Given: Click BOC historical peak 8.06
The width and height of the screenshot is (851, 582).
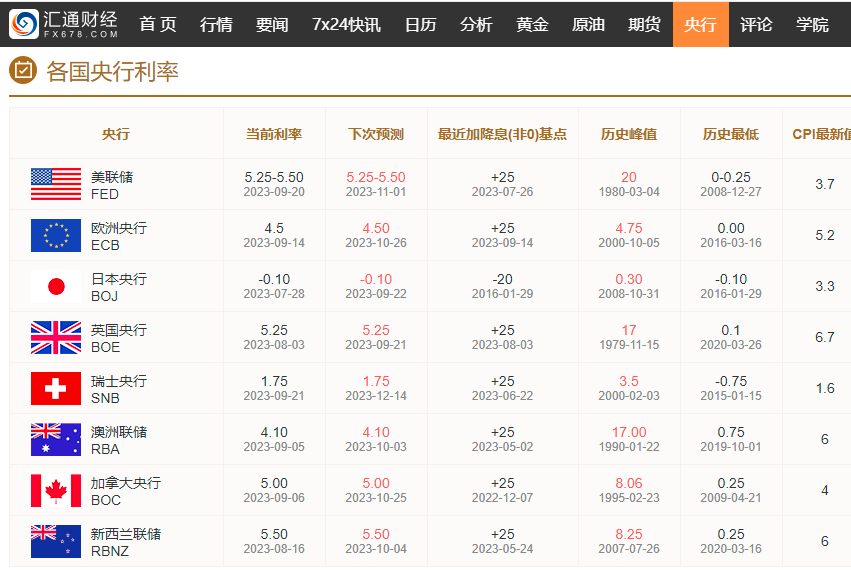Looking at the screenshot, I should click(629, 483).
